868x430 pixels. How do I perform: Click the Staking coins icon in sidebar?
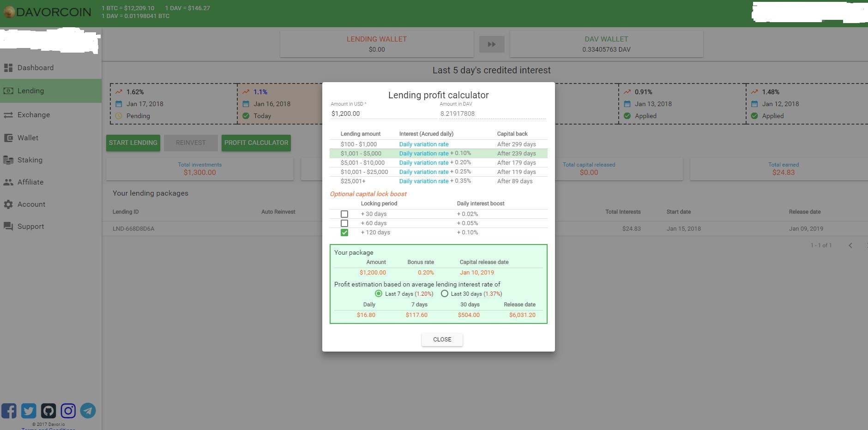point(8,160)
